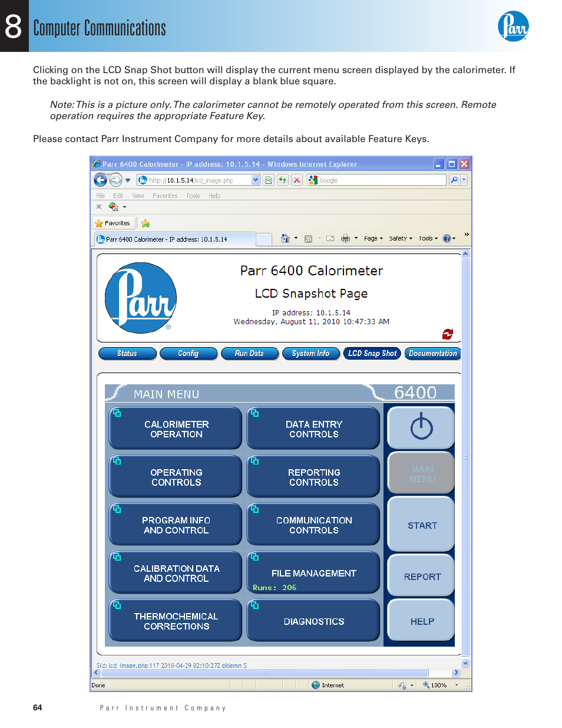Click the Start side button

(x=421, y=525)
